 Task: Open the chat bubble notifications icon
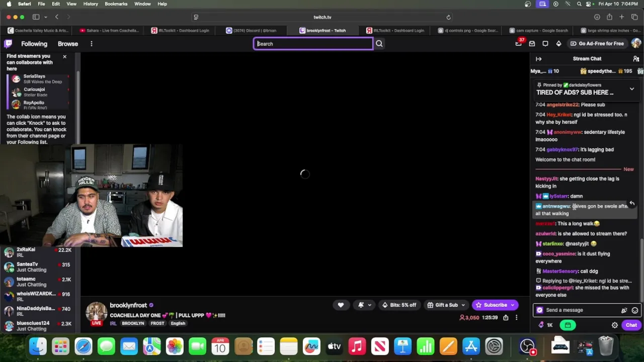[x=545, y=44]
